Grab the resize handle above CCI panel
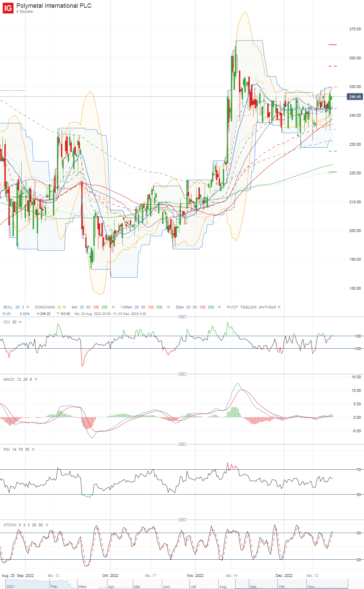The width and height of the screenshot is (364, 589). [182, 317]
